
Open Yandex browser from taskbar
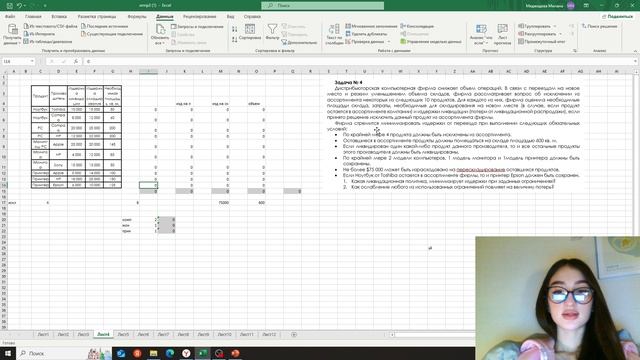186,353
